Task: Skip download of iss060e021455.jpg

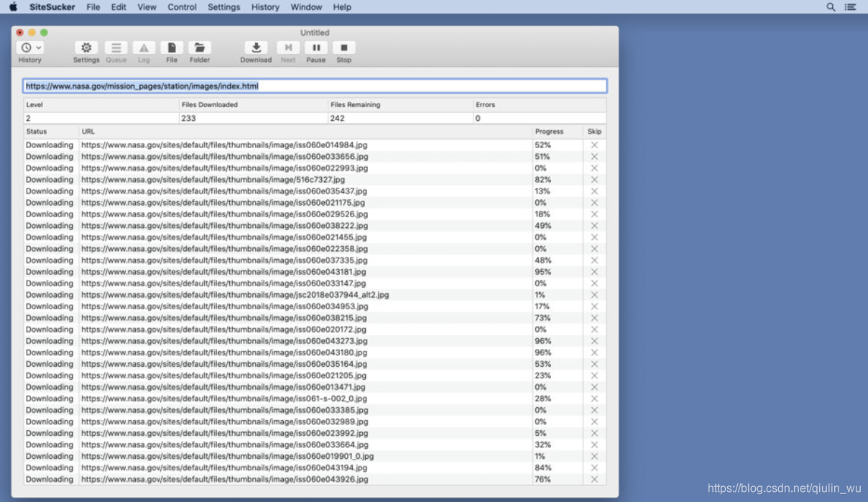Action: [x=594, y=237]
